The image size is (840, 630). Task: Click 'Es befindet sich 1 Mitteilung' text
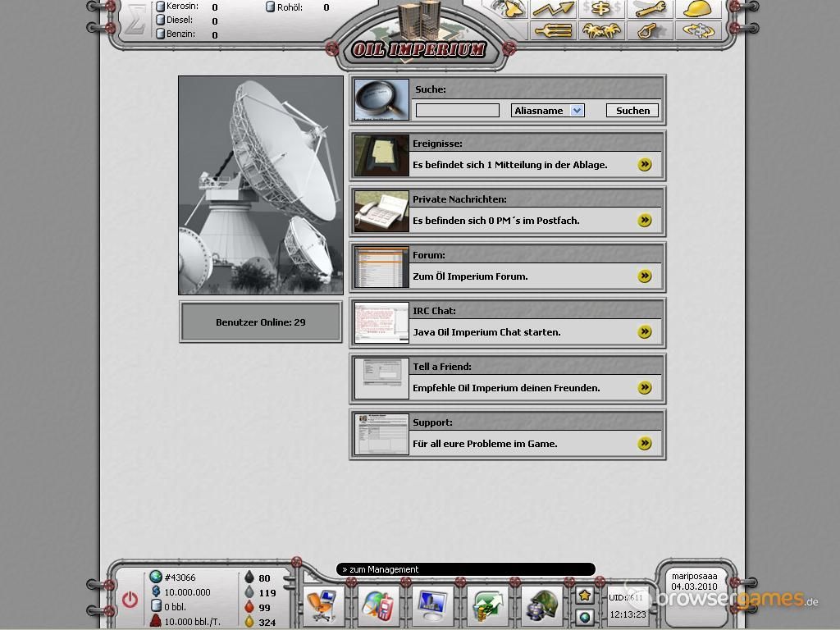click(x=509, y=164)
